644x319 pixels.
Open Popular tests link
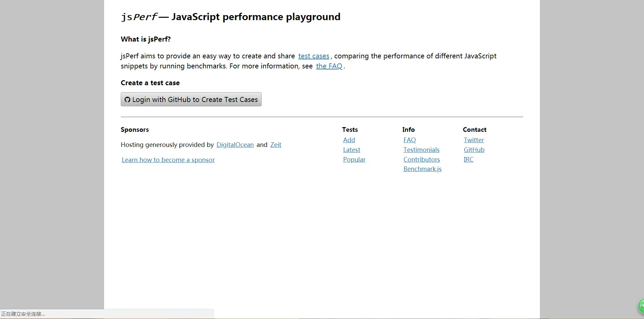pyautogui.click(x=354, y=159)
